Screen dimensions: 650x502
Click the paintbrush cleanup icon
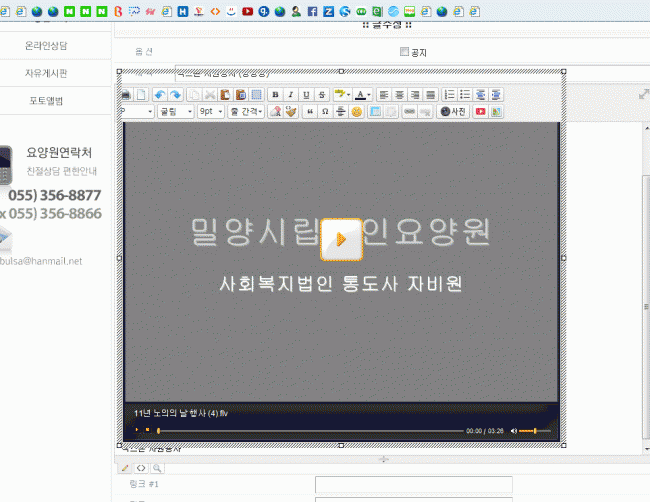coord(291,112)
